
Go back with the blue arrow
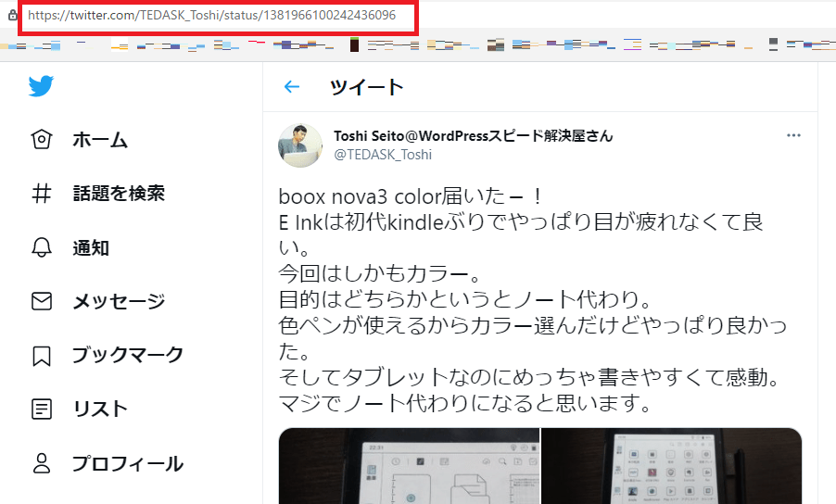tap(292, 86)
